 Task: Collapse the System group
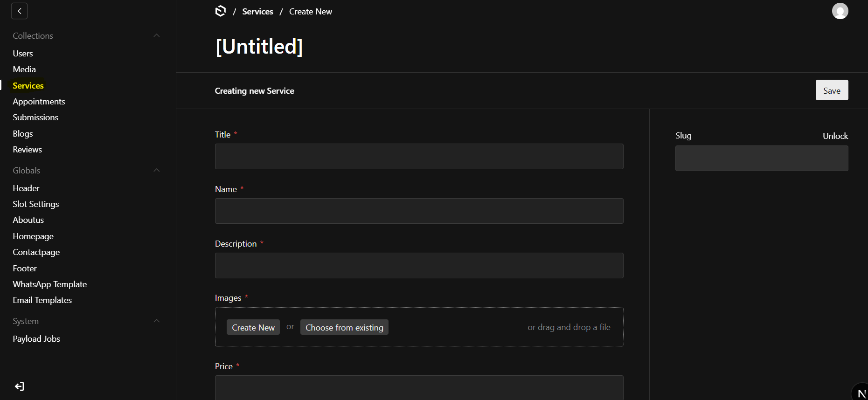coord(157,321)
